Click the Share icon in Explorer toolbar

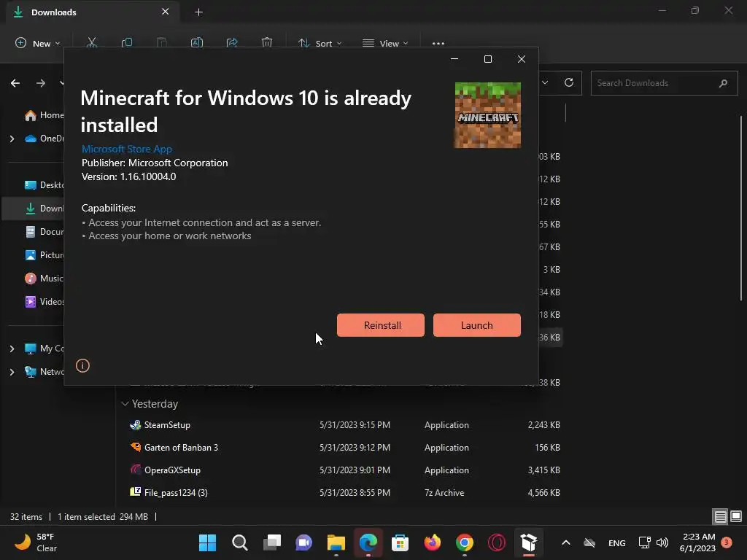pos(232,43)
